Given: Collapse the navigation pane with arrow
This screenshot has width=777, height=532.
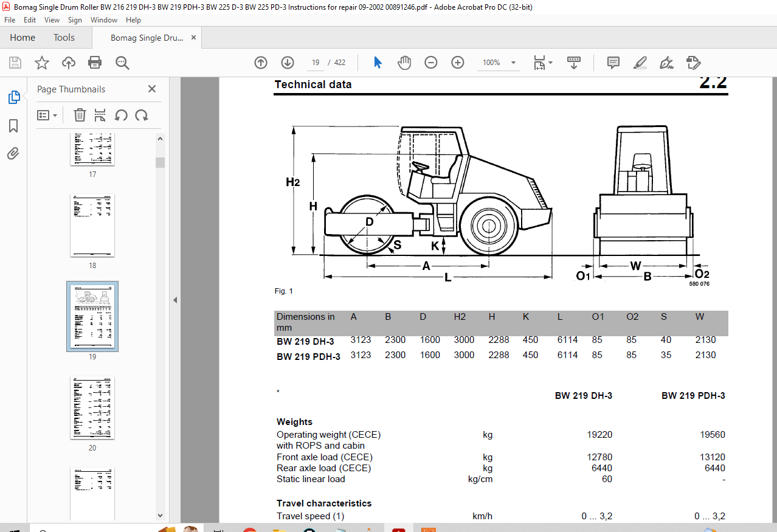Looking at the screenshot, I should pos(175,300).
